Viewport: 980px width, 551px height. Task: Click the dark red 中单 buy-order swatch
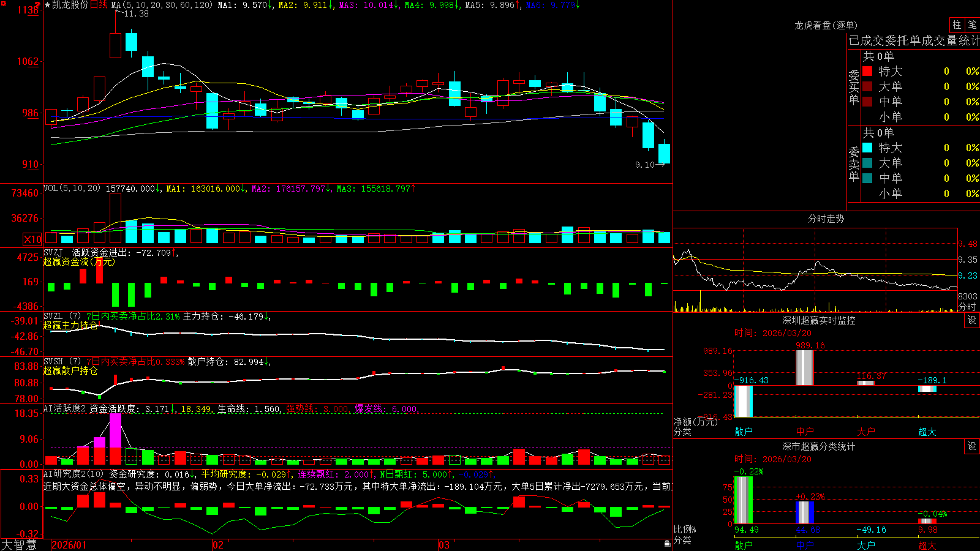(x=867, y=101)
